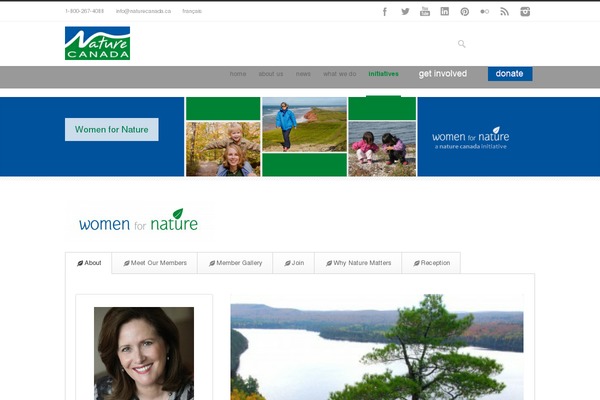Select the Meet Our Members tab

coord(155,263)
